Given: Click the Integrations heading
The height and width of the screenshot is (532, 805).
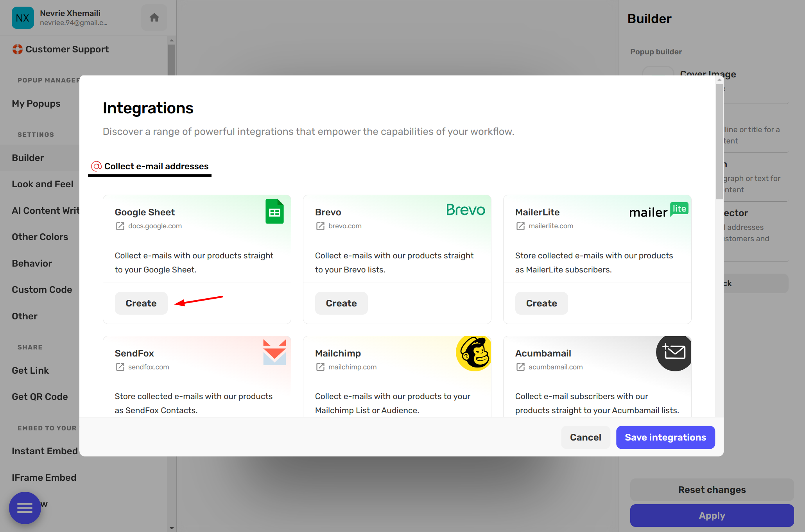Looking at the screenshot, I should pos(148,108).
